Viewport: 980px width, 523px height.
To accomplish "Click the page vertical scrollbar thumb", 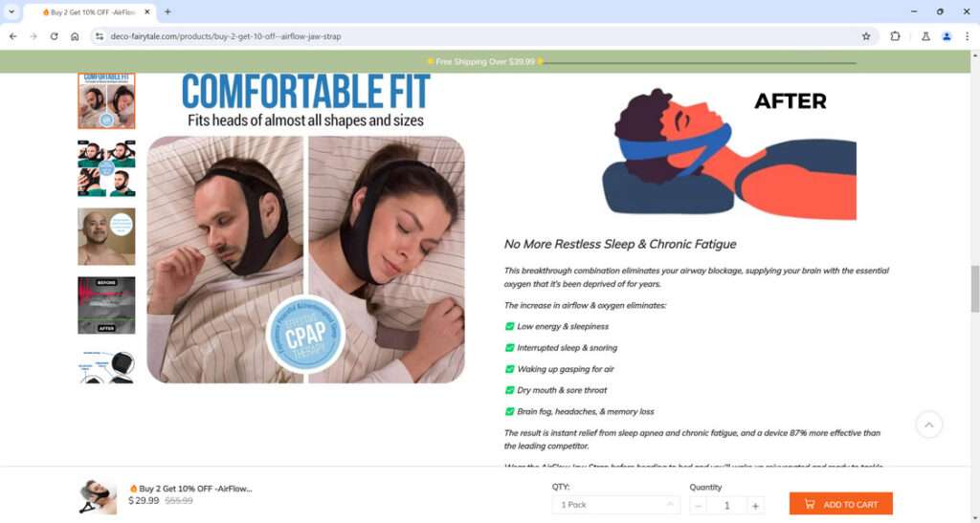I will [974, 289].
